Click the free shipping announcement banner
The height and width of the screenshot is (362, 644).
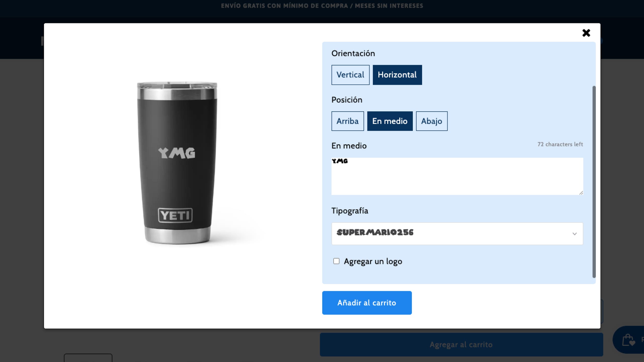(322, 6)
